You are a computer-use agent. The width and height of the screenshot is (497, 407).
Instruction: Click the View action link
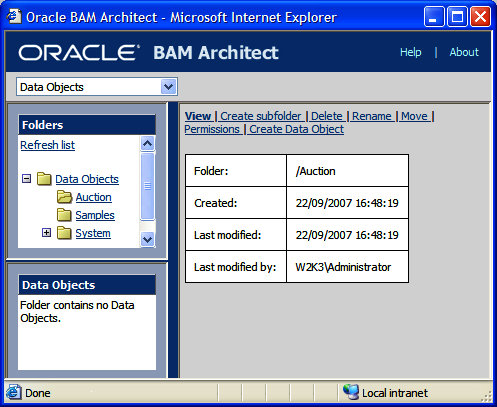pos(198,116)
